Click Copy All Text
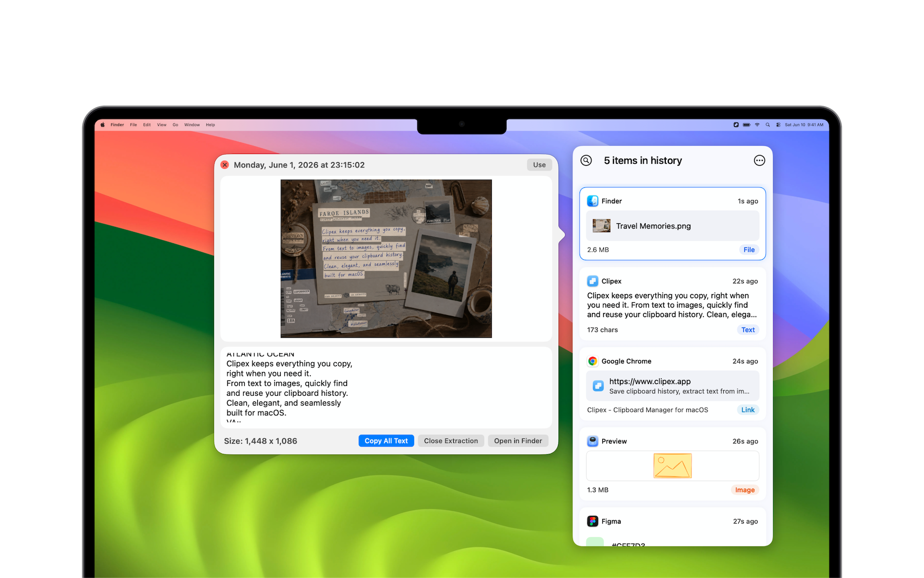924x578 pixels. (386, 441)
